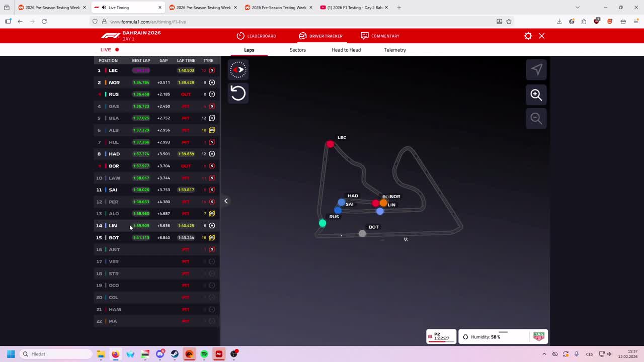Open the browser application menu
This screenshot has width=644, height=362.
(x=635, y=22)
